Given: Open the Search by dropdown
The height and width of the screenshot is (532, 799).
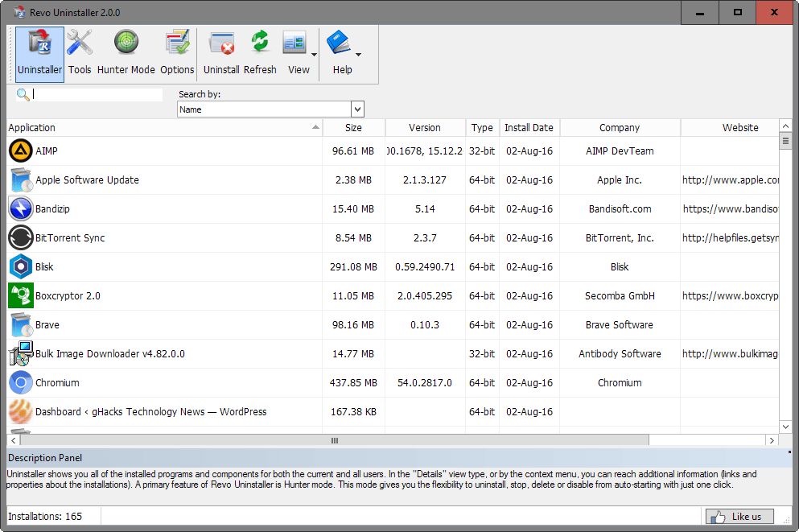Looking at the screenshot, I should click(356, 109).
